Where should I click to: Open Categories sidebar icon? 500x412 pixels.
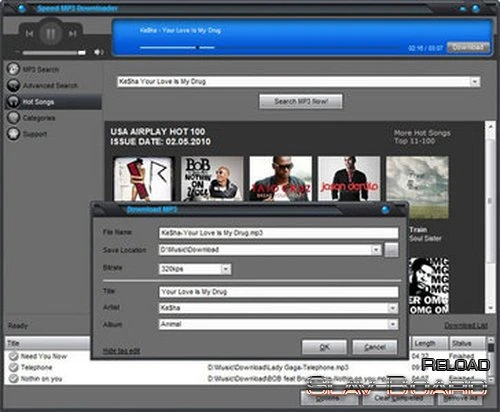click(13, 118)
